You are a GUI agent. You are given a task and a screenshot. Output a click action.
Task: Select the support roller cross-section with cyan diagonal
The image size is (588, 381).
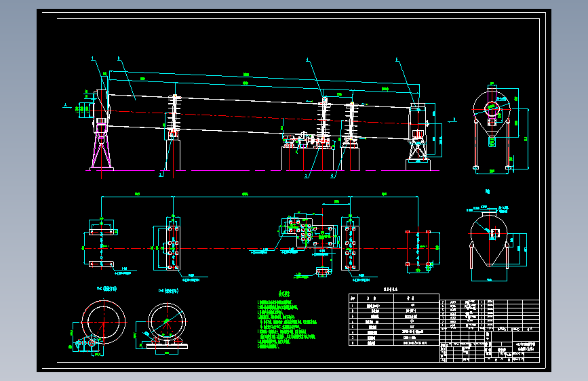(x=167, y=325)
